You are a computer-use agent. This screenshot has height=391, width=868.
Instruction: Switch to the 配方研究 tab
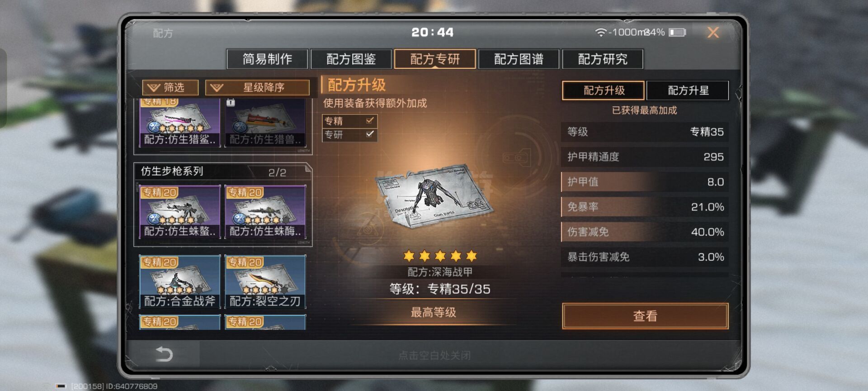pos(603,59)
